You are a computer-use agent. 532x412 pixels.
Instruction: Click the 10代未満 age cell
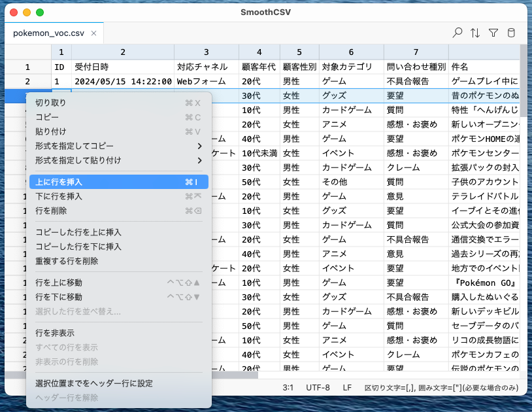point(259,154)
